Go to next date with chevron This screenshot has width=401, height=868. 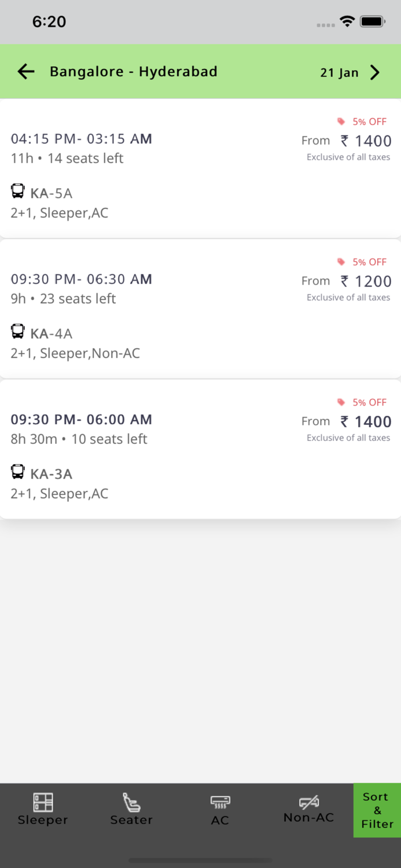point(375,72)
